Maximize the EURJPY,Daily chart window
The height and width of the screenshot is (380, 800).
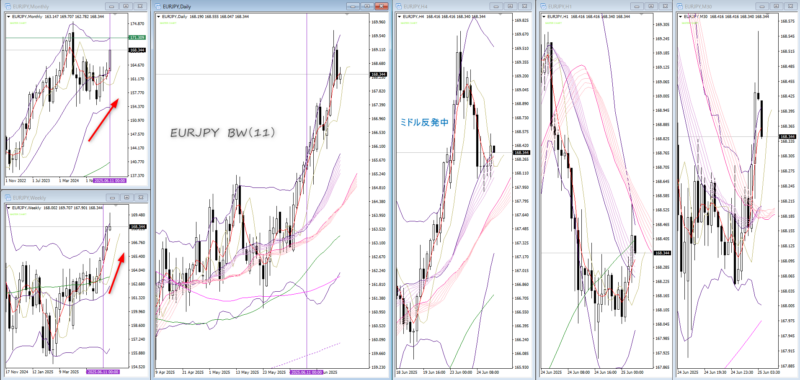pos(367,6)
